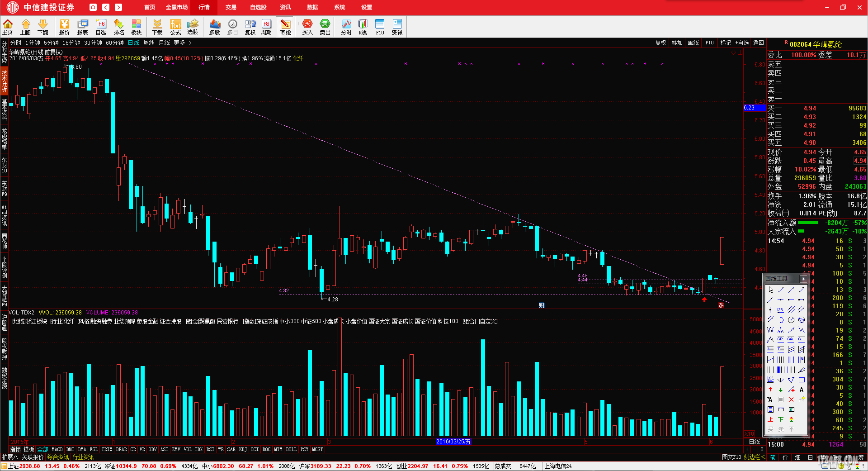Open the 报价 quotes icon
868x471 pixels.
[x=64, y=27]
